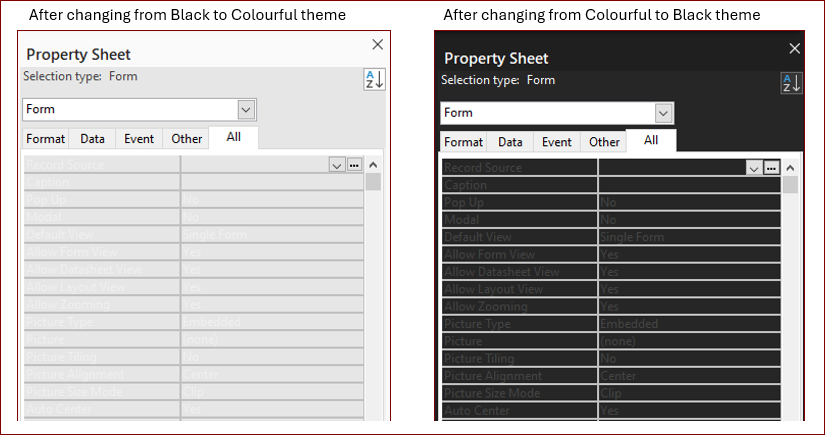Image resolution: width=825 pixels, height=435 pixels.
Task: Select the All tab in dark Property Sheet
Action: (x=651, y=140)
